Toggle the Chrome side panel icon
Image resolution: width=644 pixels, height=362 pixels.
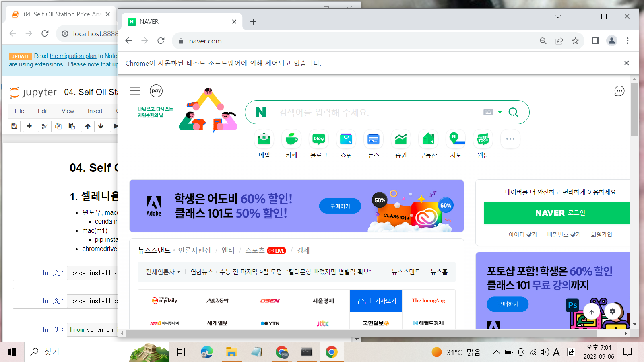tap(595, 41)
